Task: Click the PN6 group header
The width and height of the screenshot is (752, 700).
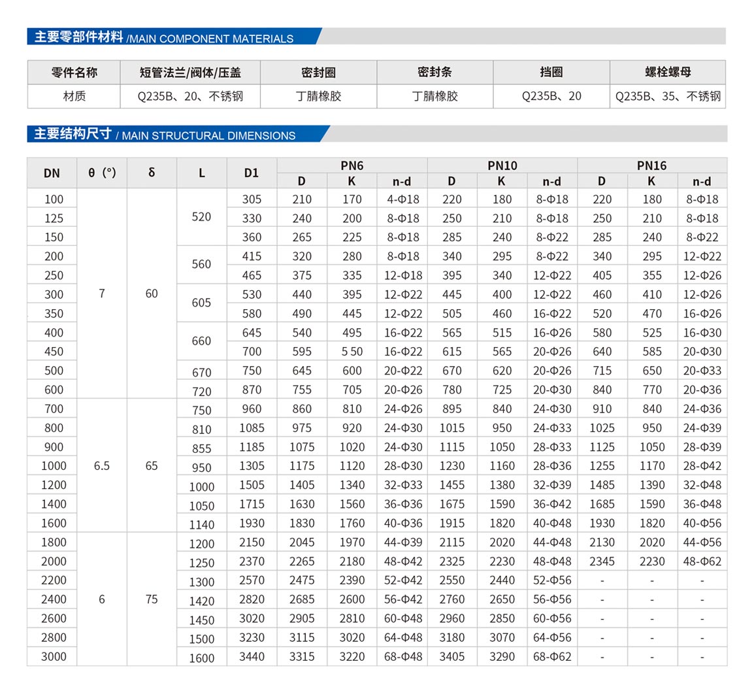Action: pyautogui.click(x=351, y=165)
